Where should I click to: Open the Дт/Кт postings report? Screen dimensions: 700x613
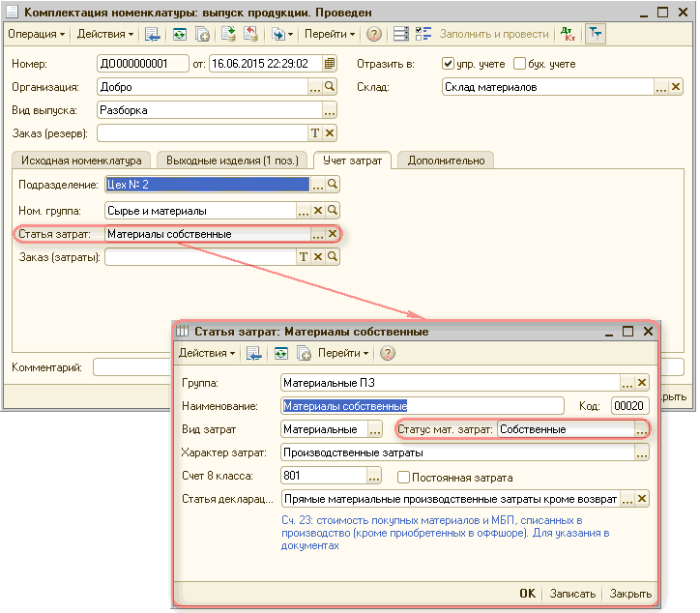click(568, 34)
